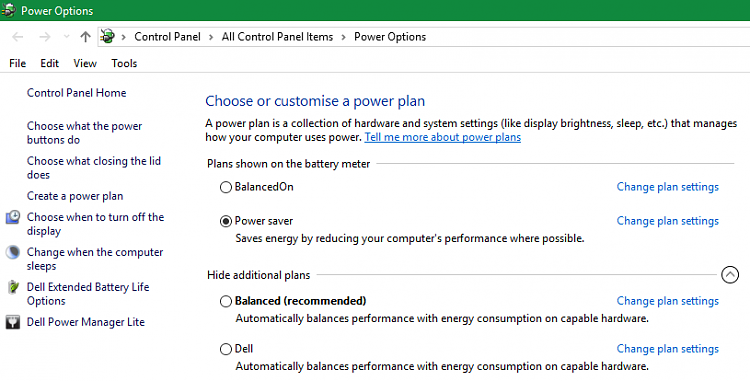
Task: Go up one level with up arrow
Action: click(x=85, y=37)
